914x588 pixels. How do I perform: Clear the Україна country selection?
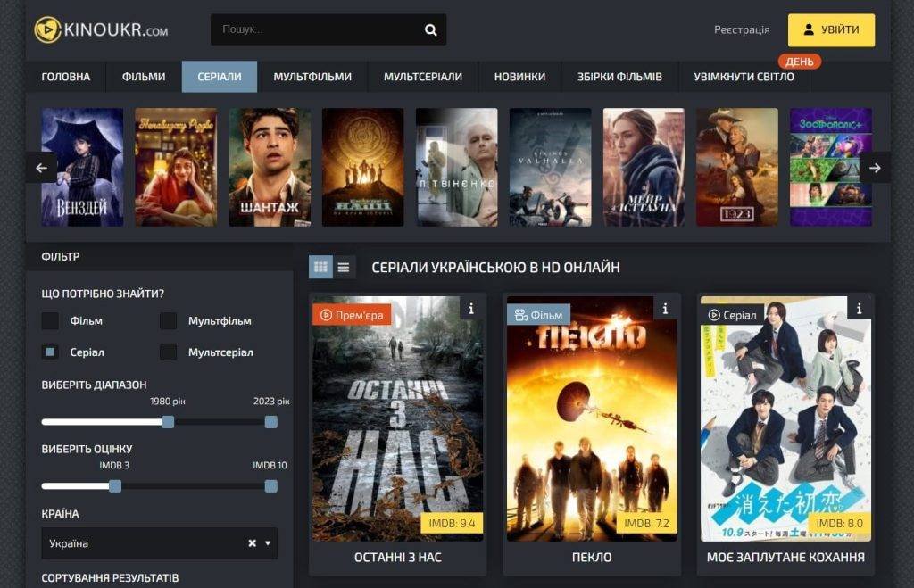253,543
